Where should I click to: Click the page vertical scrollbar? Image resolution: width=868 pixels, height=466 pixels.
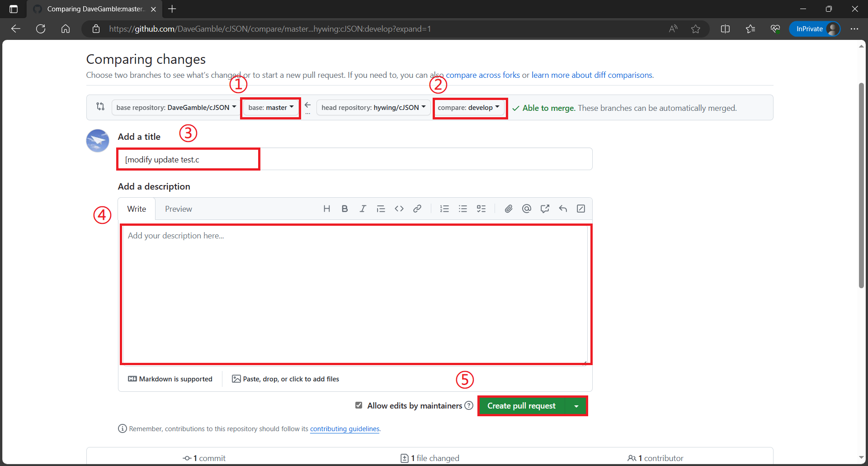[861, 185]
